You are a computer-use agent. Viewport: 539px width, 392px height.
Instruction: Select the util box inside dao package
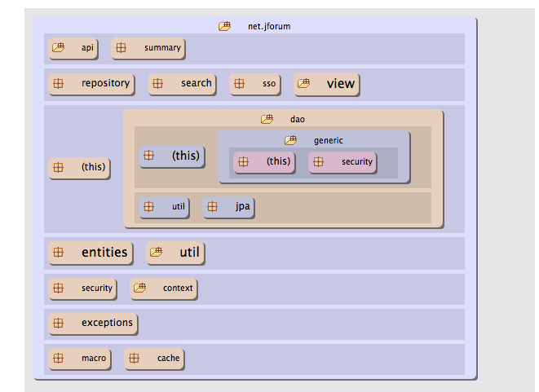(x=164, y=207)
